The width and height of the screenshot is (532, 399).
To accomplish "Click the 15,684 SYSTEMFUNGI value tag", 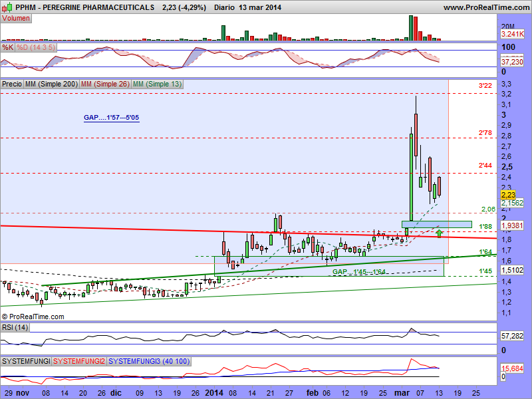I will 512,368.
